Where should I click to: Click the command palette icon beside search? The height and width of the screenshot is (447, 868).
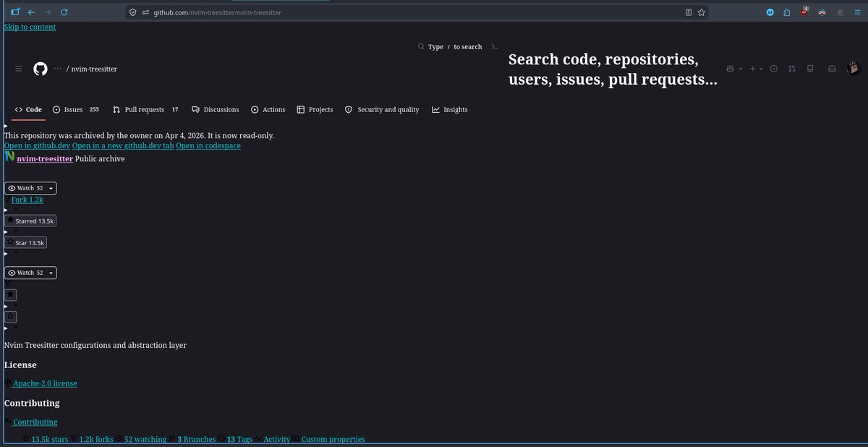click(494, 46)
